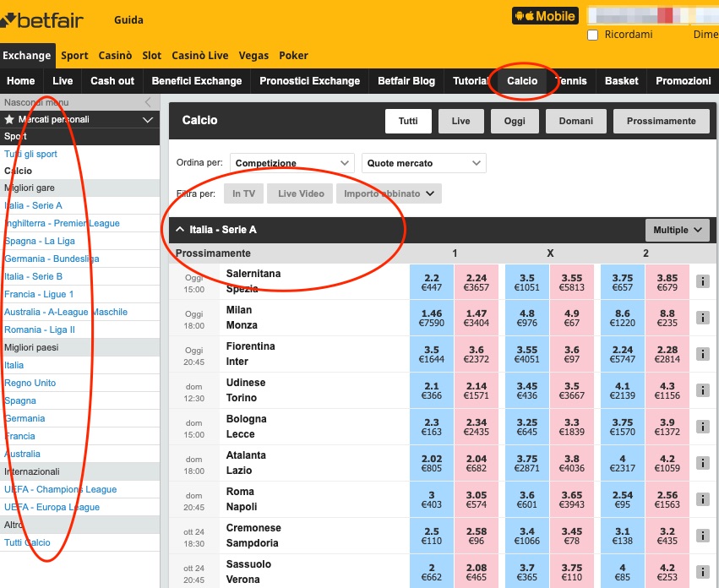Open UEFA - Champions League link
This screenshot has width=719, height=588.
coord(61,489)
